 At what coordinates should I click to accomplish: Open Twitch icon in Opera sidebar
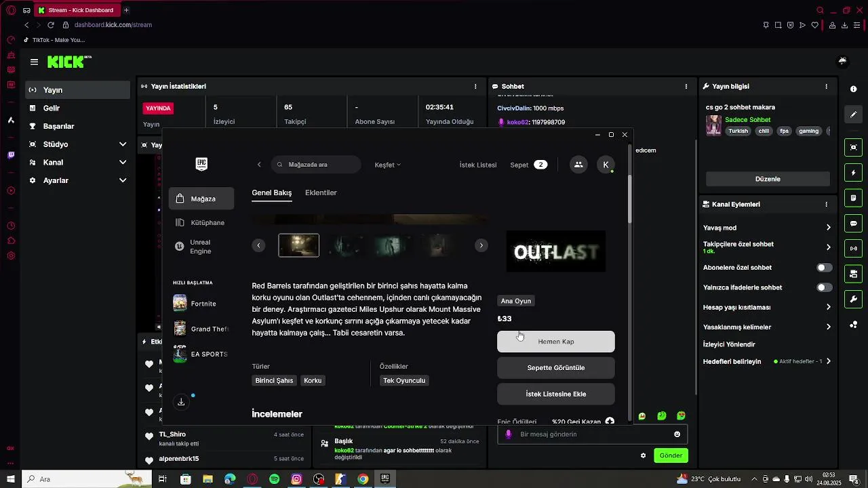point(11,155)
